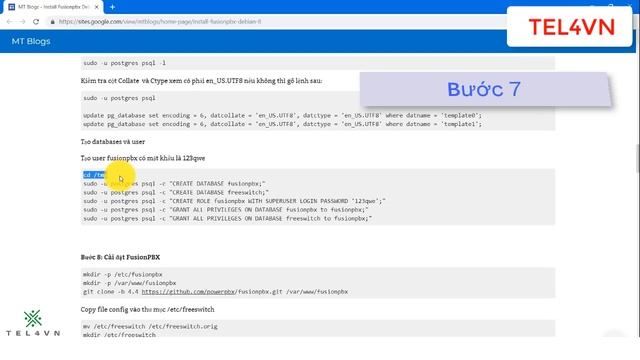The width and height of the screenshot is (640, 360).
Task: Click the browser forward arrow
Action: [22, 22]
